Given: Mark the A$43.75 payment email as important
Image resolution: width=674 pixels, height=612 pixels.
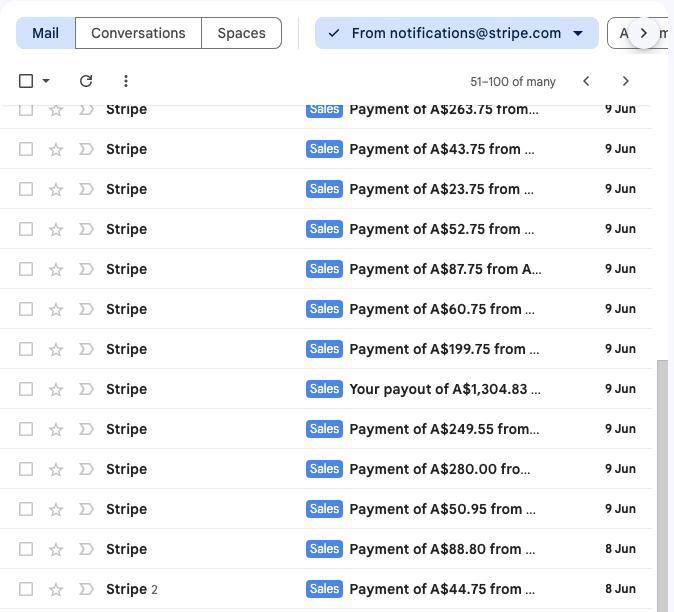Looking at the screenshot, I should tap(86, 149).
